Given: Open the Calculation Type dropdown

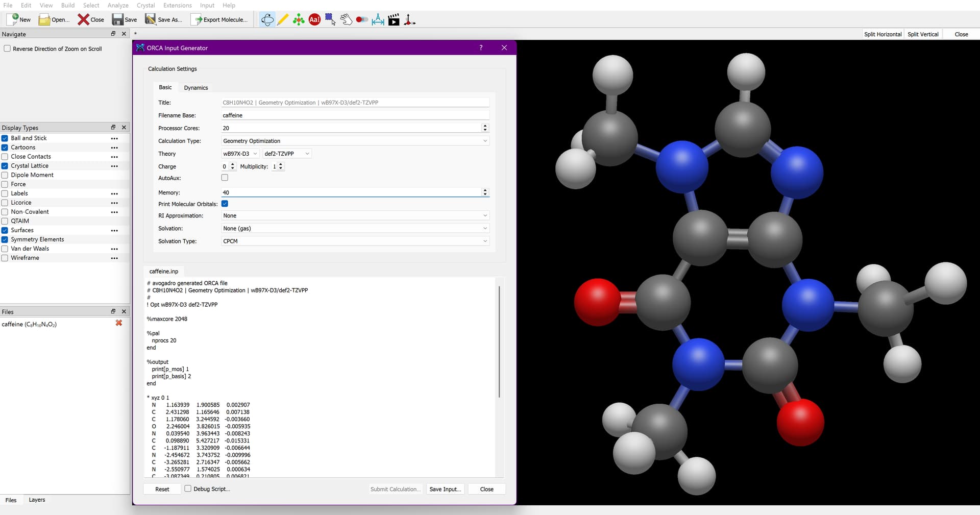Looking at the screenshot, I should [355, 141].
